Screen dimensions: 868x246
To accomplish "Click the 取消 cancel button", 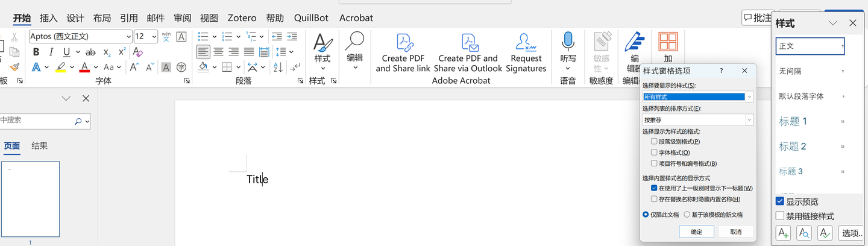I will coord(736,232).
